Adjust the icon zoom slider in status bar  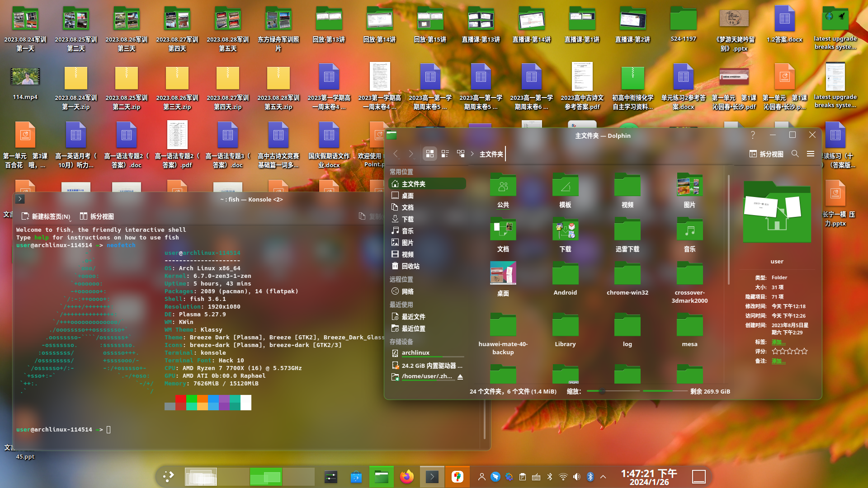click(x=602, y=391)
